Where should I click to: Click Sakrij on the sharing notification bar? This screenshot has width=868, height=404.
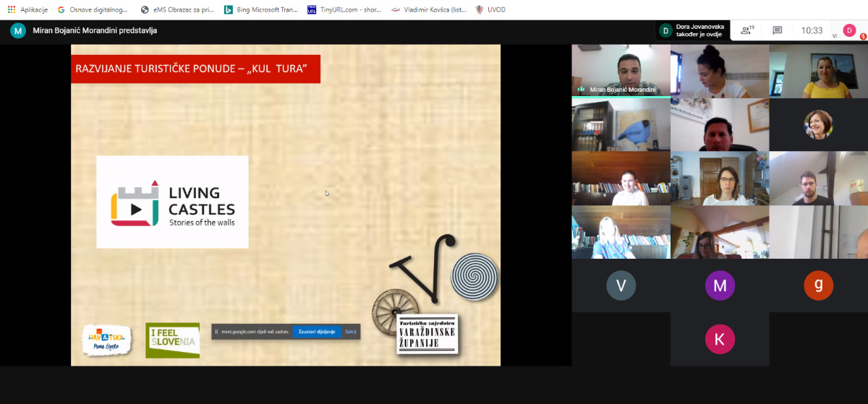[351, 332]
